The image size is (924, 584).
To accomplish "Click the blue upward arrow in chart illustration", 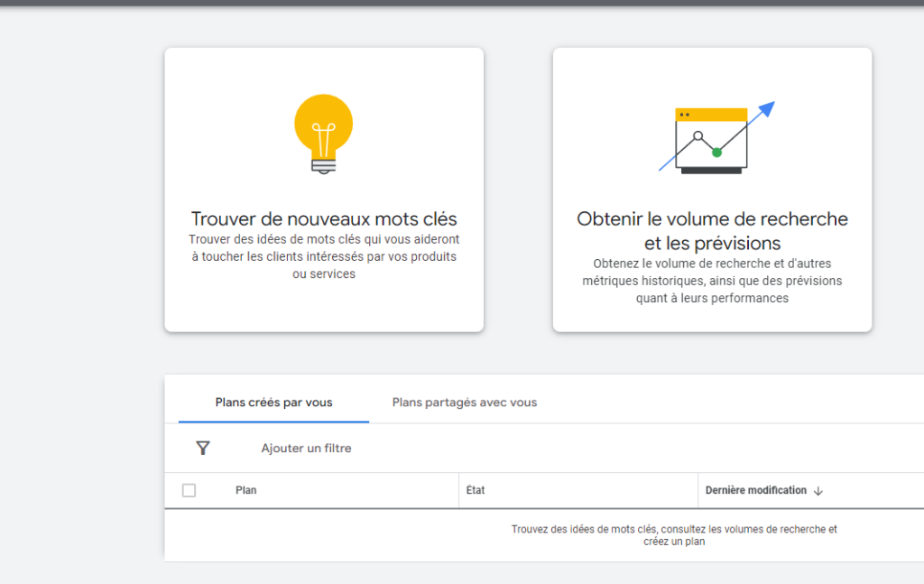I will [x=765, y=110].
